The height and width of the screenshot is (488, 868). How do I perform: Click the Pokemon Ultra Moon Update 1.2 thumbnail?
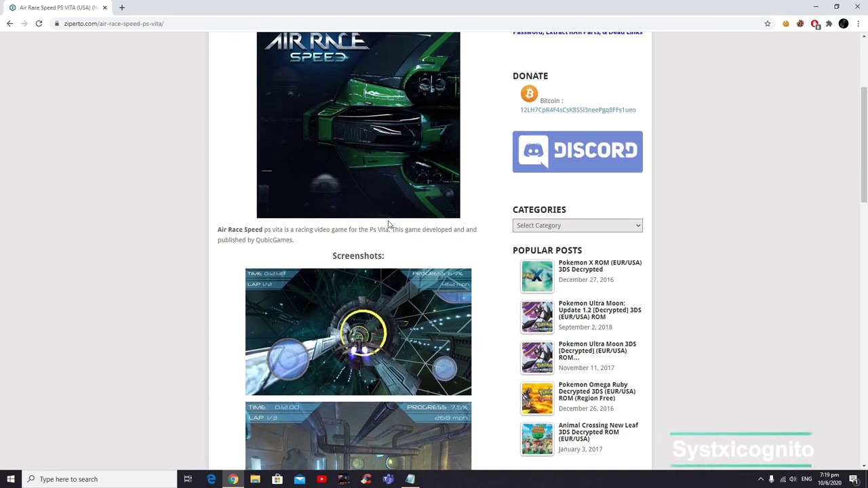click(537, 317)
